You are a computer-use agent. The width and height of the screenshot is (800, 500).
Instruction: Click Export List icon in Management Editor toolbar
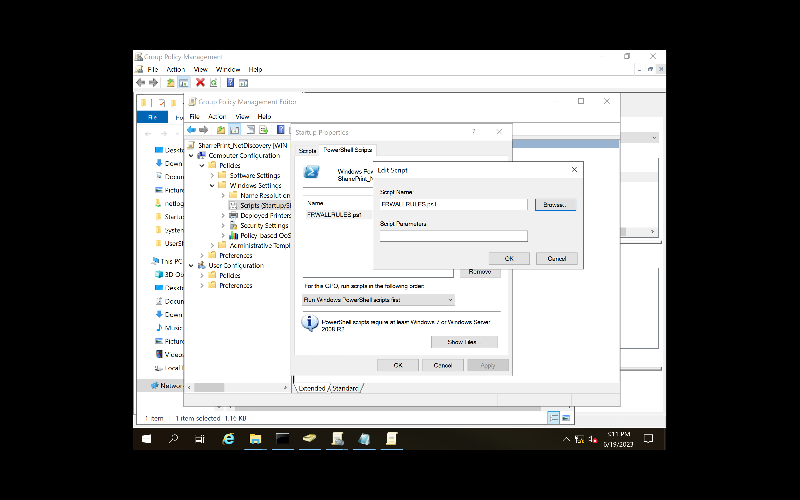[264, 130]
